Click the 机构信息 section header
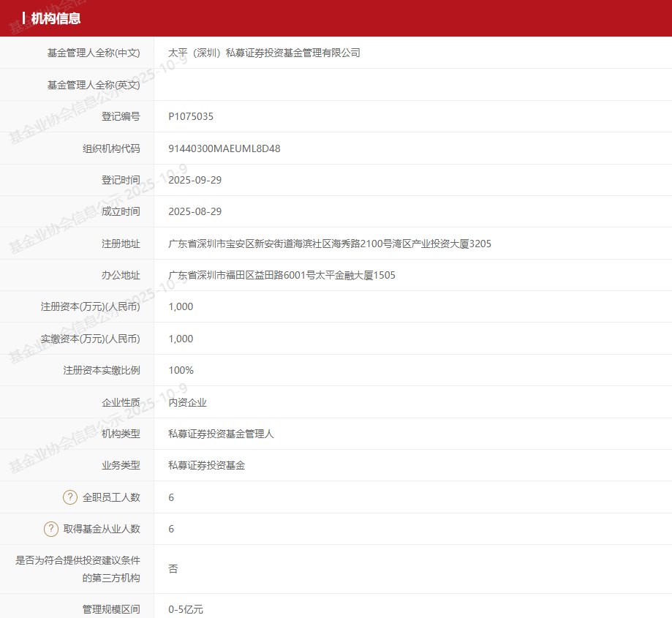The width and height of the screenshot is (672, 618). tap(56, 18)
